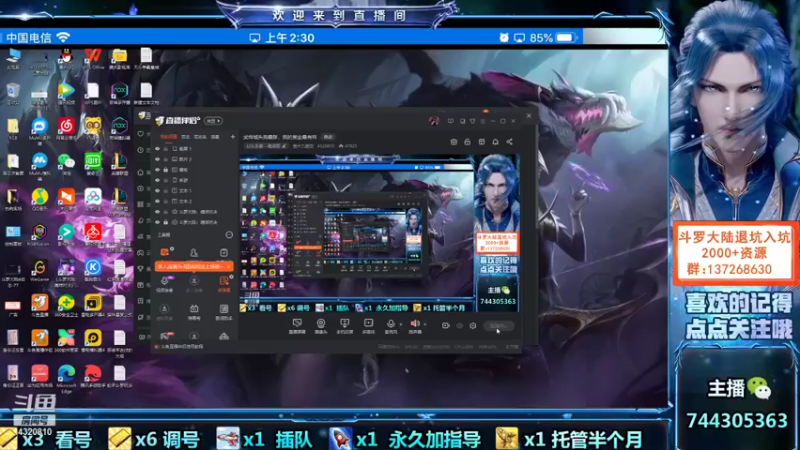Open stream settings gear icon
The width and height of the screenshot is (800, 450).
point(473,326)
